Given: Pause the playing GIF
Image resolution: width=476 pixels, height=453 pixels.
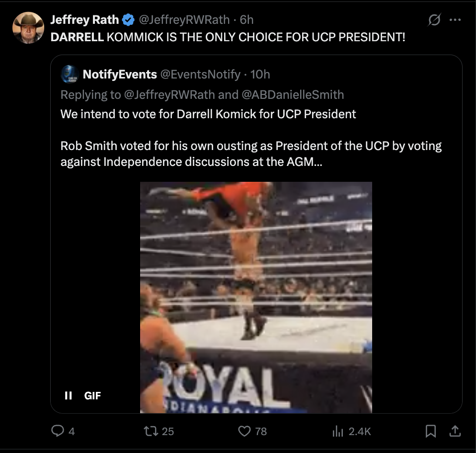Looking at the screenshot, I should pyautogui.click(x=69, y=395).
